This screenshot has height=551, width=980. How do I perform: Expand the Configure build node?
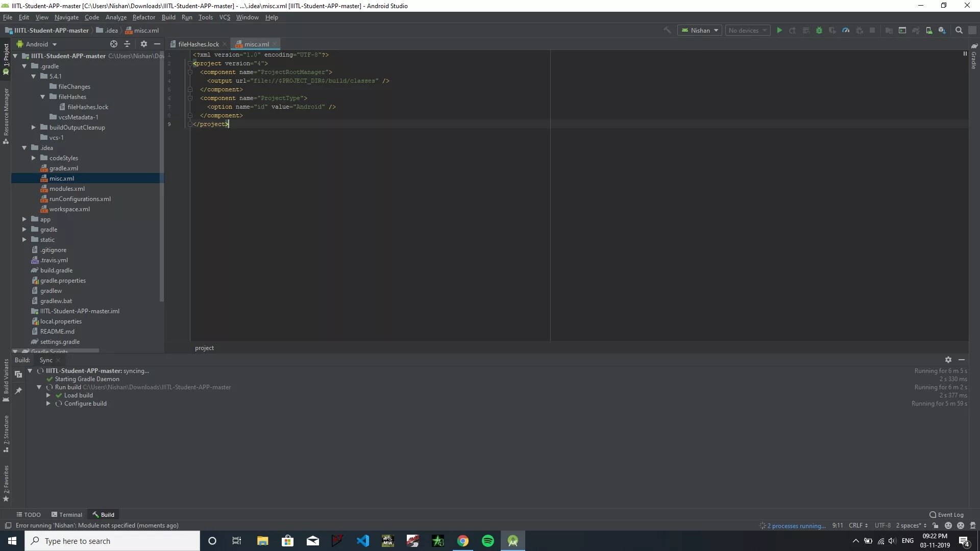(x=48, y=404)
